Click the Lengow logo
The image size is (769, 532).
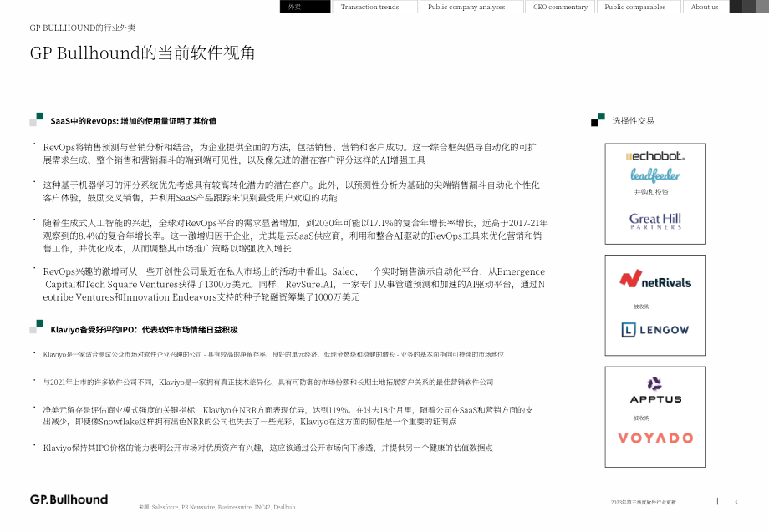pyautogui.click(x=655, y=330)
